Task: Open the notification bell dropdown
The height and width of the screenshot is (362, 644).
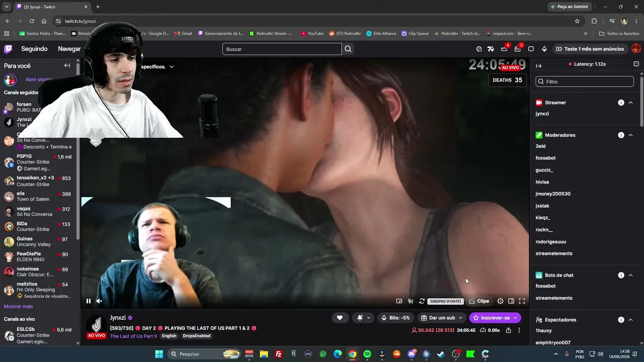Action: tap(364, 318)
